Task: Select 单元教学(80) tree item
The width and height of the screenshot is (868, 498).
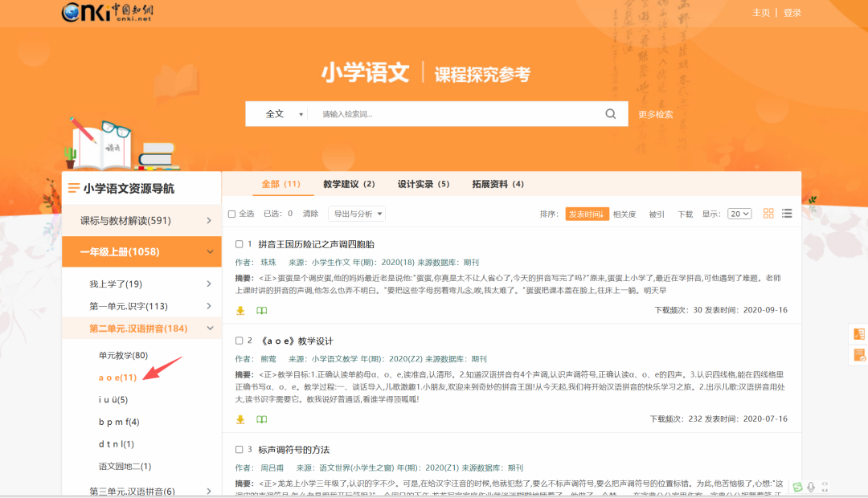Action: pyautogui.click(x=124, y=355)
